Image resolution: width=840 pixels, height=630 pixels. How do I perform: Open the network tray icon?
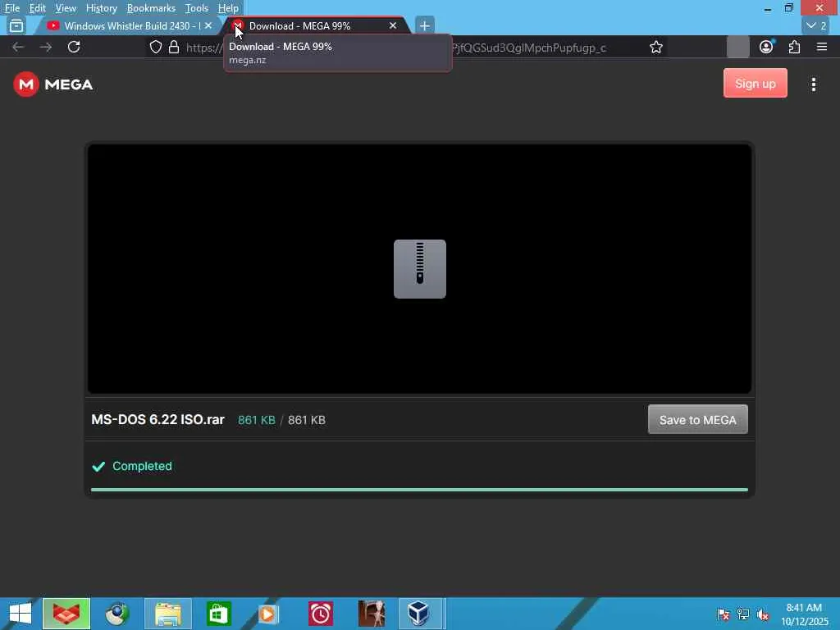[x=743, y=614]
